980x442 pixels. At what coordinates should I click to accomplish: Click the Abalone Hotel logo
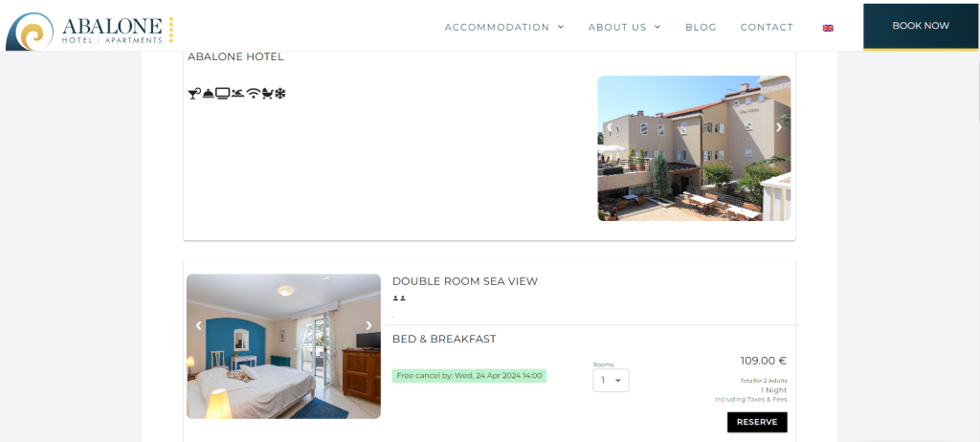pos(90,30)
